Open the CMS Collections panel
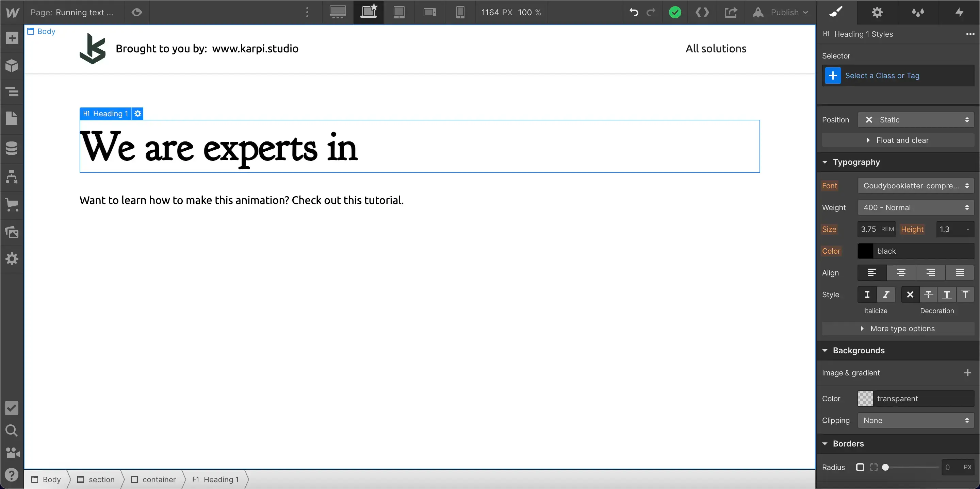This screenshot has width=980, height=489. click(x=12, y=148)
